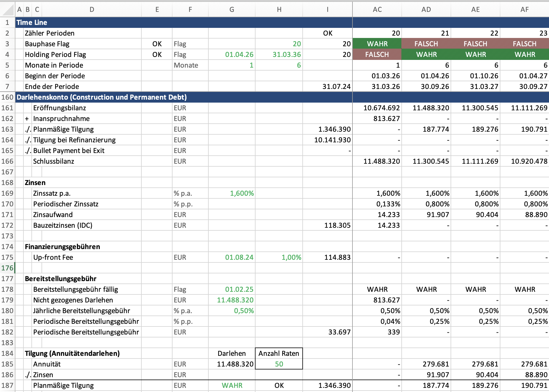Viewport: 549px width, 392px height.
Task: Select Zinssatz p.a. input cell 1,600% in column G
Action: point(232,193)
